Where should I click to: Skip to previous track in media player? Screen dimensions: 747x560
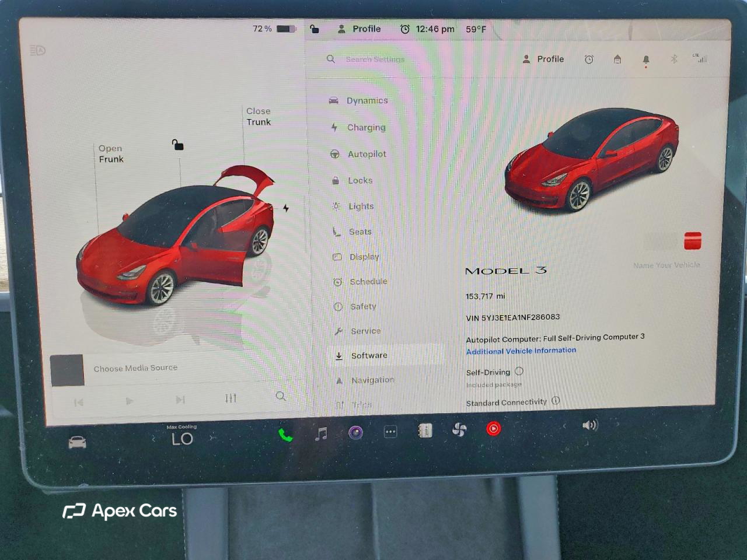(79, 402)
